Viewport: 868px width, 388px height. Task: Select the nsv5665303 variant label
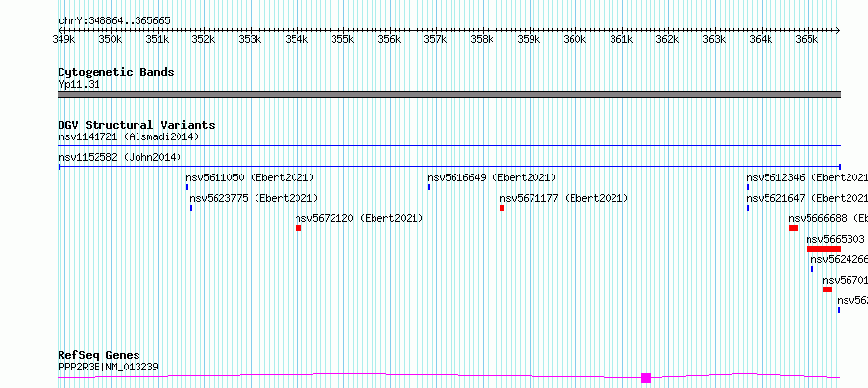(x=836, y=239)
